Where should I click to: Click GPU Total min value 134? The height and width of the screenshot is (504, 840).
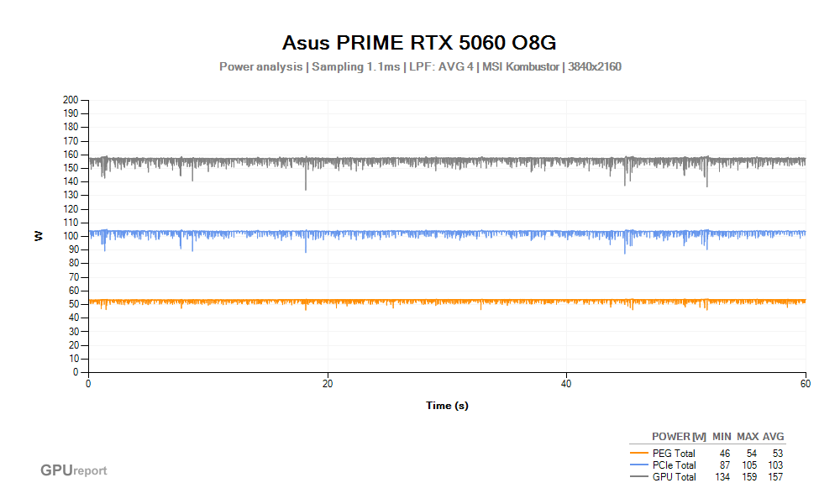tap(722, 477)
